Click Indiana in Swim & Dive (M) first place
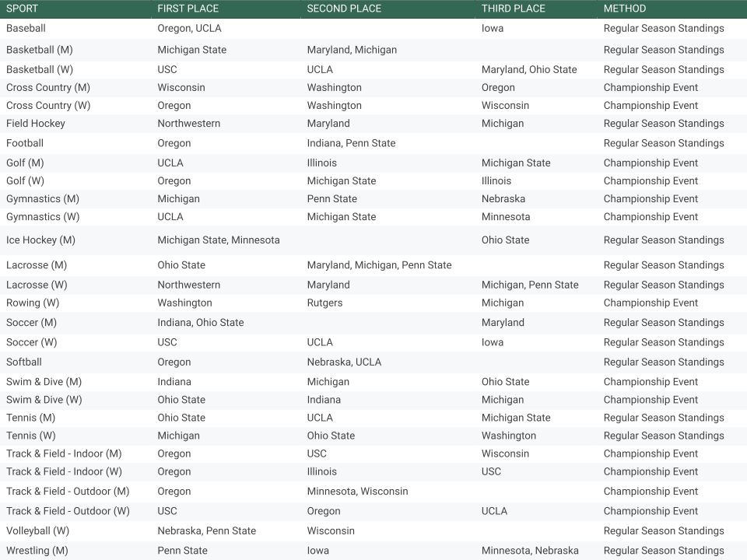This screenshot has height=560, width=747. click(x=174, y=382)
